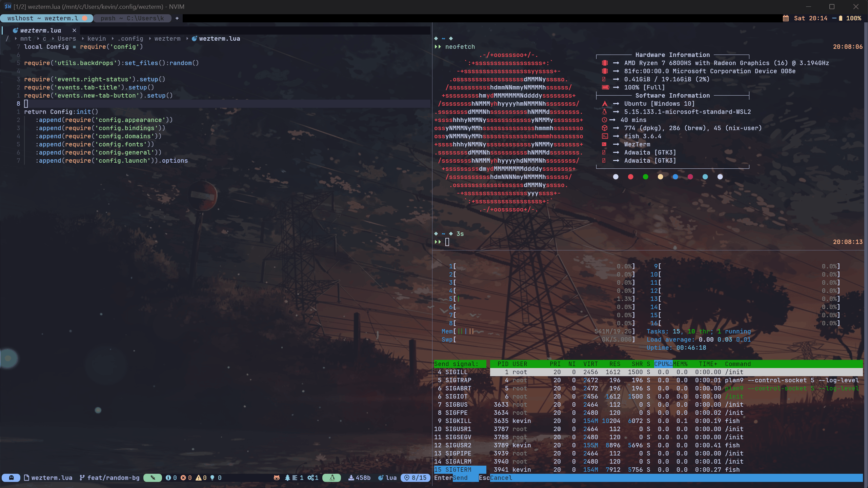
Task: Click the sword icon green pill
Action: pyautogui.click(x=153, y=478)
